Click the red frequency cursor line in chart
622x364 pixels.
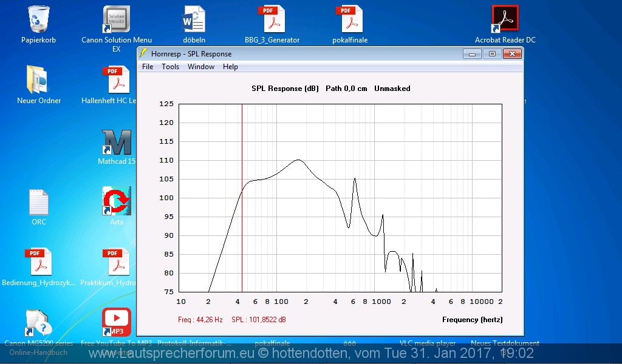242,243
